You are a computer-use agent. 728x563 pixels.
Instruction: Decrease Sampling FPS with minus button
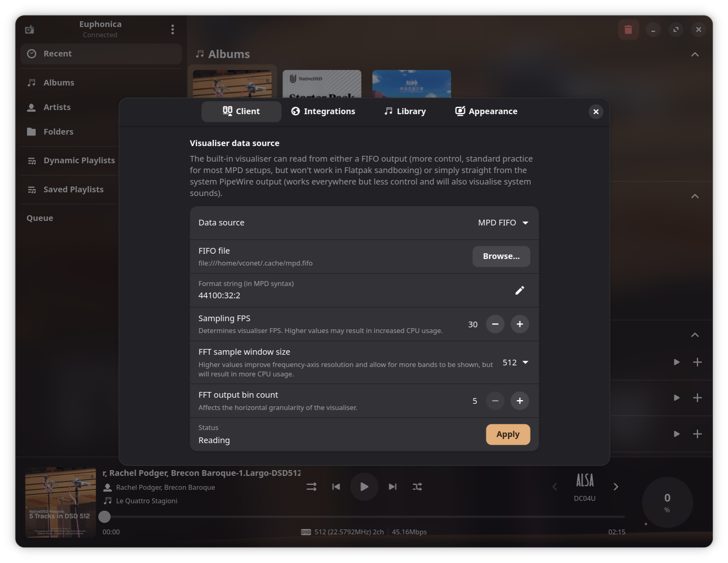point(495,324)
